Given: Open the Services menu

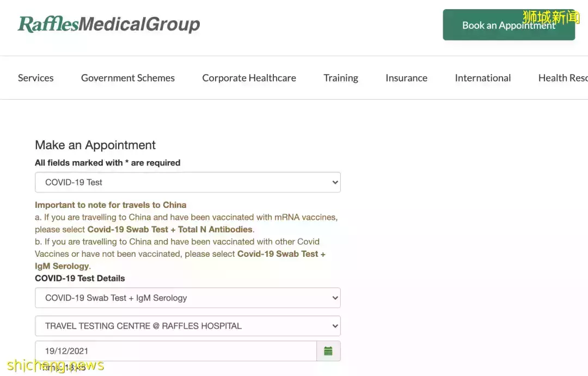Looking at the screenshot, I should click(x=36, y=78).
